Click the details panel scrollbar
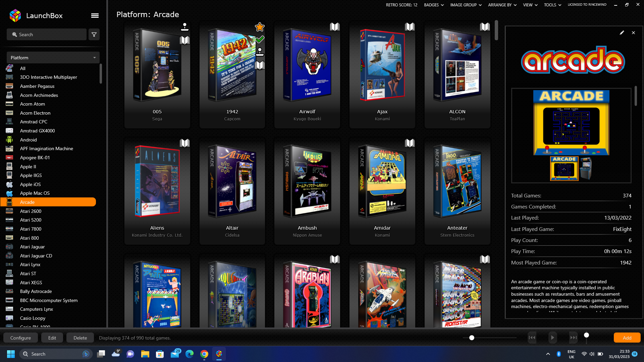Viewport: 644px width, 362px height. point(636,96)
